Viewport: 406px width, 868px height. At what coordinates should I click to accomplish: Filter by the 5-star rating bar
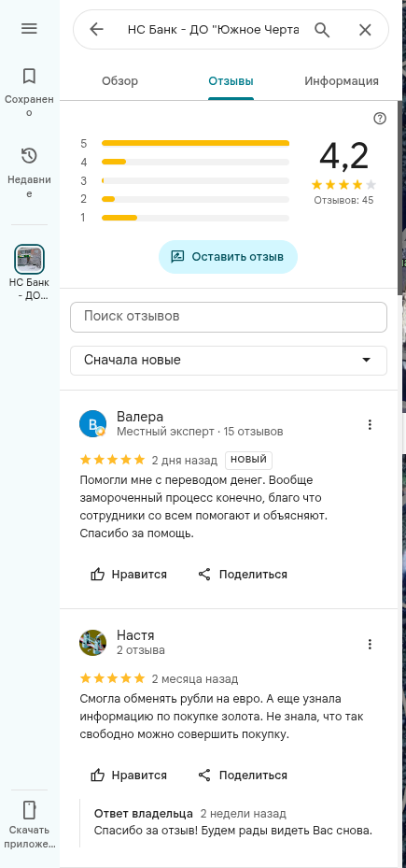[186, 143]
